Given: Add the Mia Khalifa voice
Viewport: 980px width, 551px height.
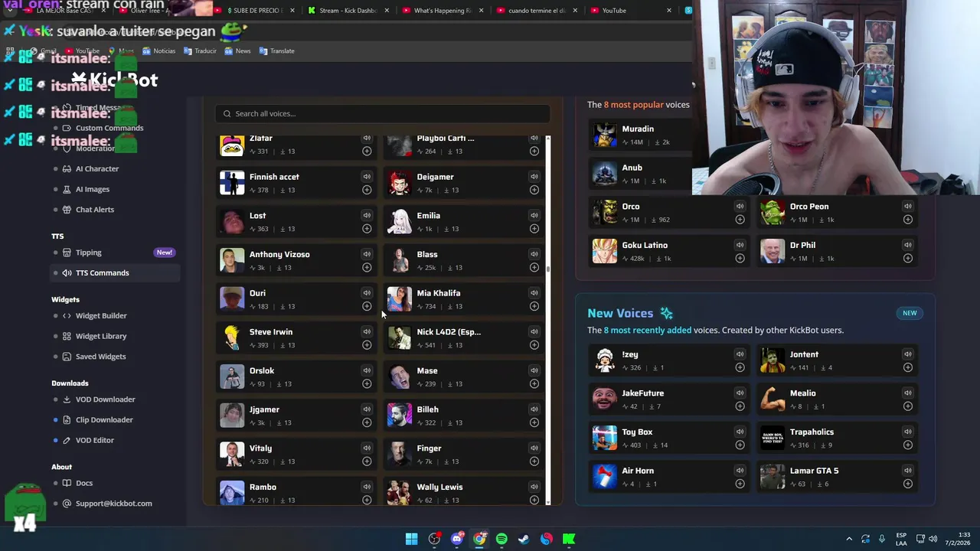Looking at the screenshot, I should pos(534,306).
